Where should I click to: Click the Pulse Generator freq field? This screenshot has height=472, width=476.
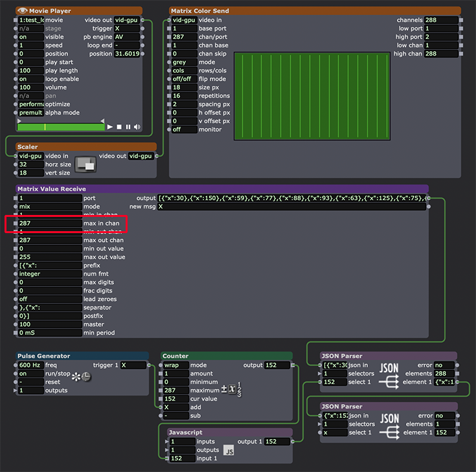[x=30, y=365]
